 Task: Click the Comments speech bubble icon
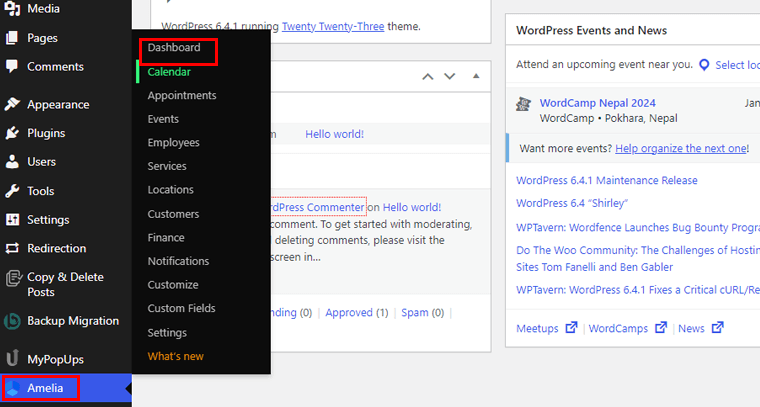(x=12, y=66)
